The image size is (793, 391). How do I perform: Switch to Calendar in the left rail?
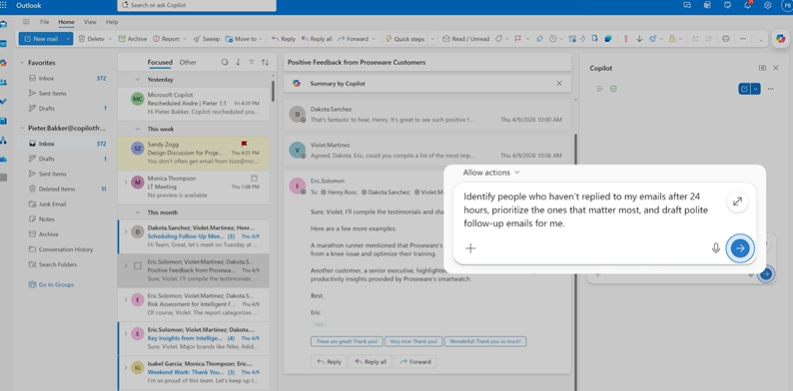point(4,44)
